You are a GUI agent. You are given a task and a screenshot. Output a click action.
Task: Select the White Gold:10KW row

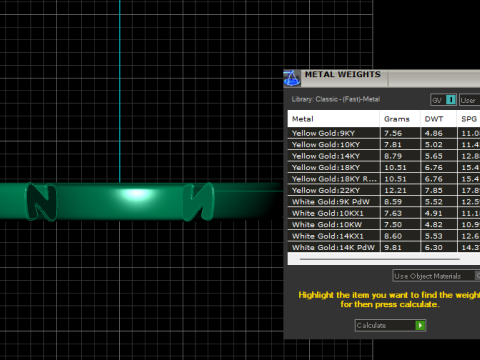pos(384,225)
